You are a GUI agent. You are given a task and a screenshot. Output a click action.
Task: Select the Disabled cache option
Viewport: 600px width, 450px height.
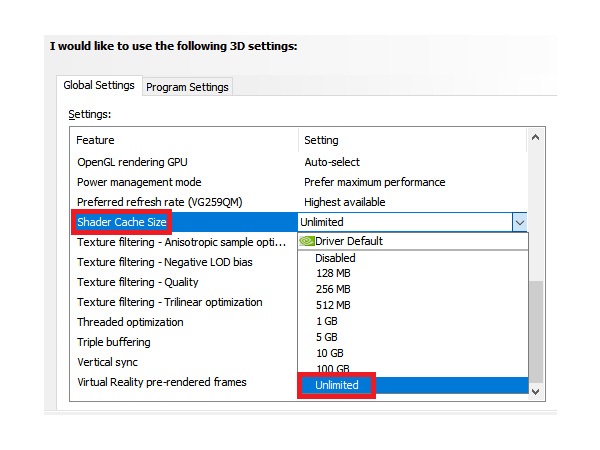334,258
